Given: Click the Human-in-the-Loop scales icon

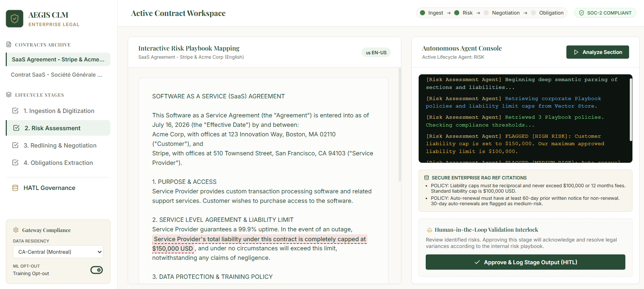Looking at the screenshot, I should (429, 230).
